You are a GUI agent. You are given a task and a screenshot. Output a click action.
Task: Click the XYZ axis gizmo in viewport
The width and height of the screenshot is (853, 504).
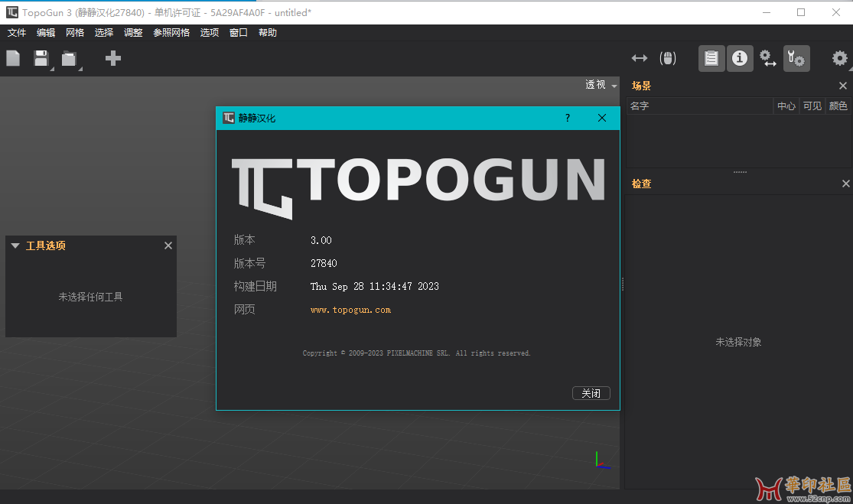(x=602, y=461)
